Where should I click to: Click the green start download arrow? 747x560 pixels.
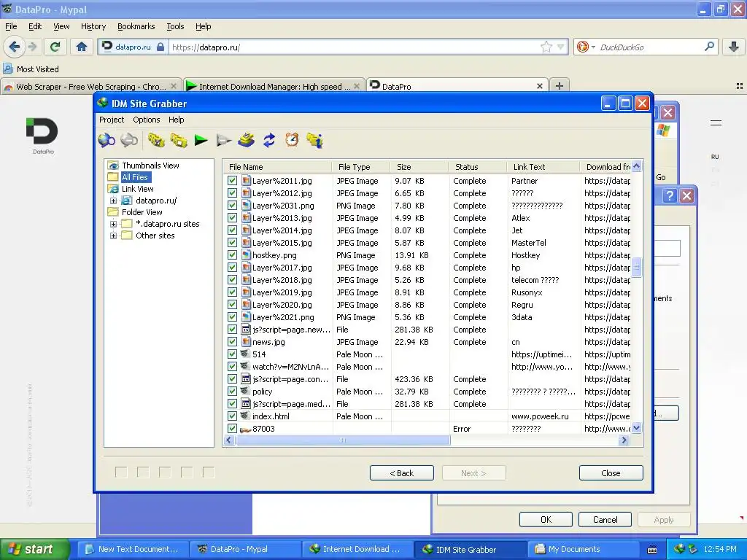click(x=201, y=141)
